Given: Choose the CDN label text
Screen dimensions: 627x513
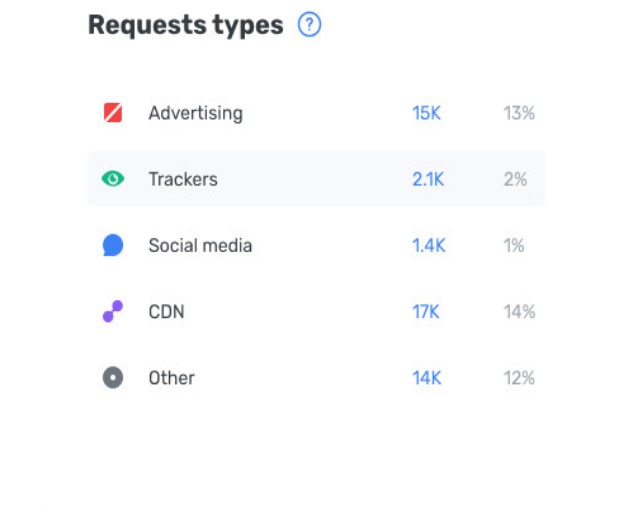Looking at the screenshot, I should [x=166, y=311].
